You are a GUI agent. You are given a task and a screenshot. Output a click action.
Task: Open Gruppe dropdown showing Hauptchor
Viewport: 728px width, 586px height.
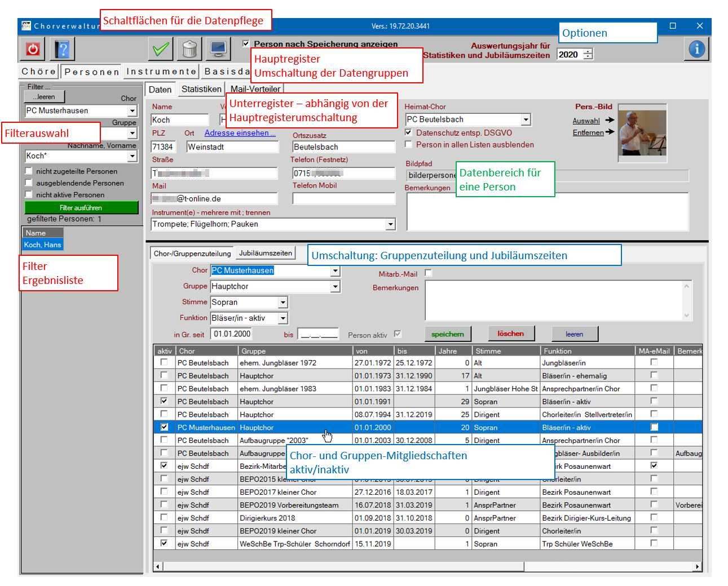(335, 286)
